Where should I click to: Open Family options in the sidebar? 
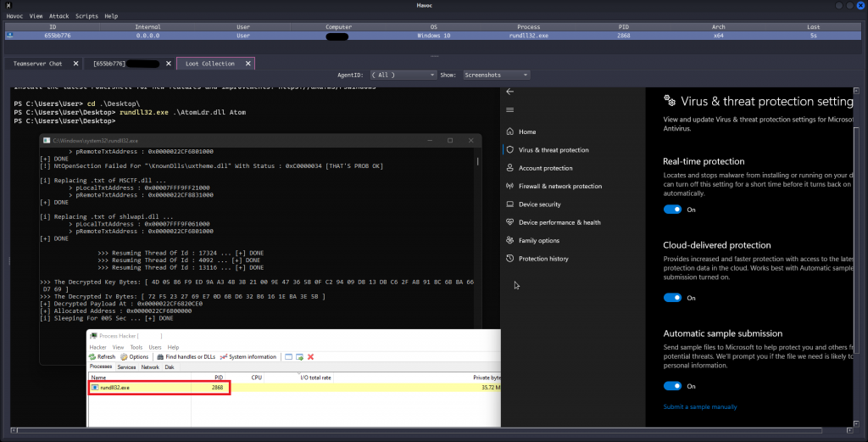539,240
